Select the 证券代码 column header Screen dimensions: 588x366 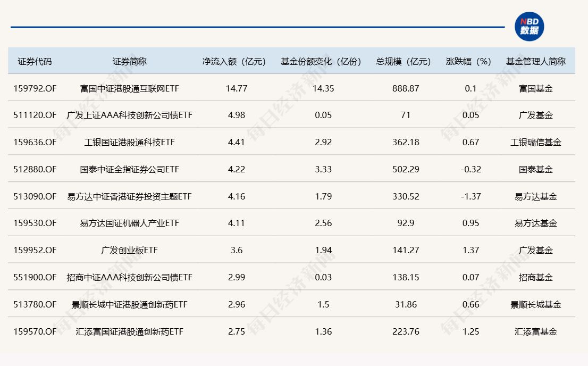[35, 61]
